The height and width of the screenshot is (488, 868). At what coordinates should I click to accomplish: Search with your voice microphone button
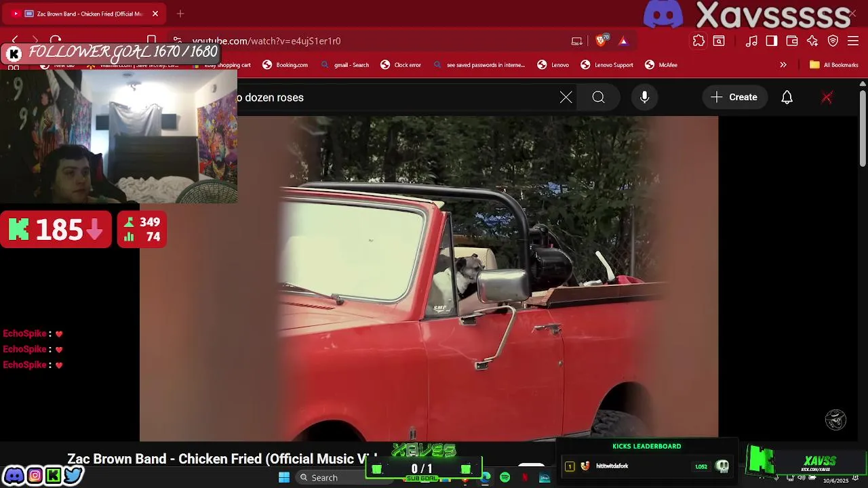(x=645, y=98)
